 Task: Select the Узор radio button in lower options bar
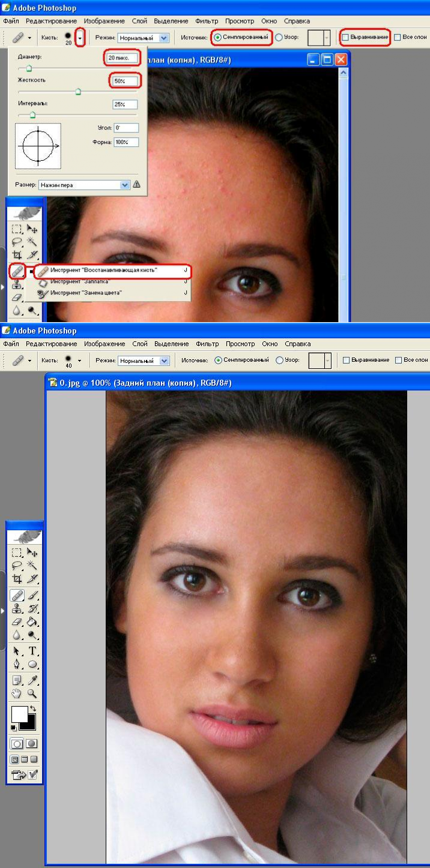pos(279,361)
